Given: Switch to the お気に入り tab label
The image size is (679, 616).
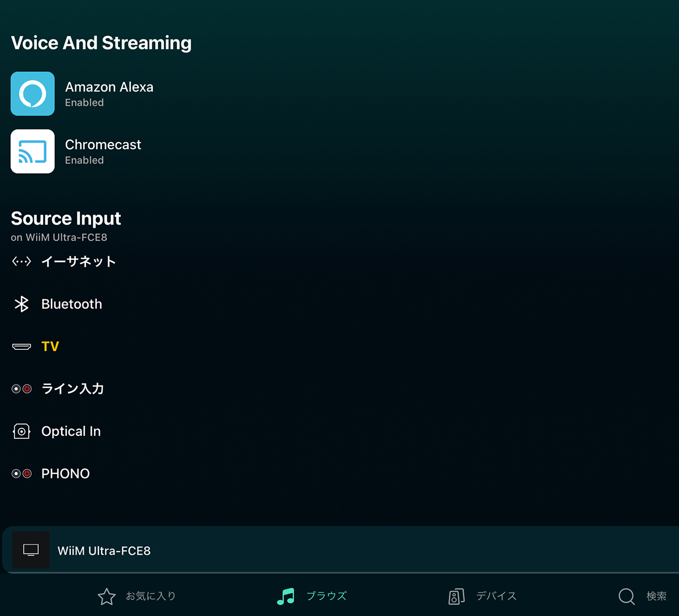Looking at the screenshot, I should (151, 596).
